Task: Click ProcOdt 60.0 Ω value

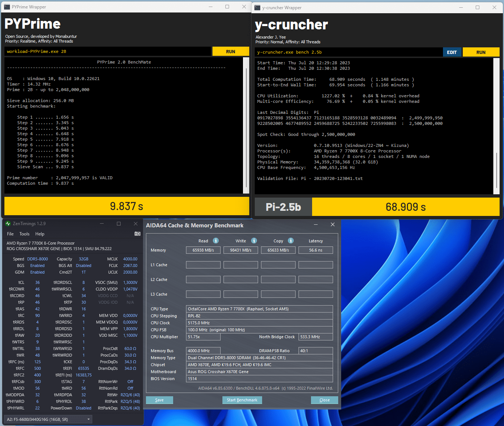Action: click(x=130, y=349)
